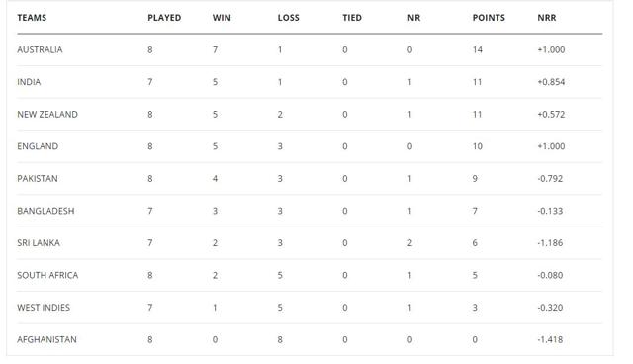Click the TEAMS column header
Image resolution: width=633 pixels, height=364 pixels.
[x=32, y=18]
